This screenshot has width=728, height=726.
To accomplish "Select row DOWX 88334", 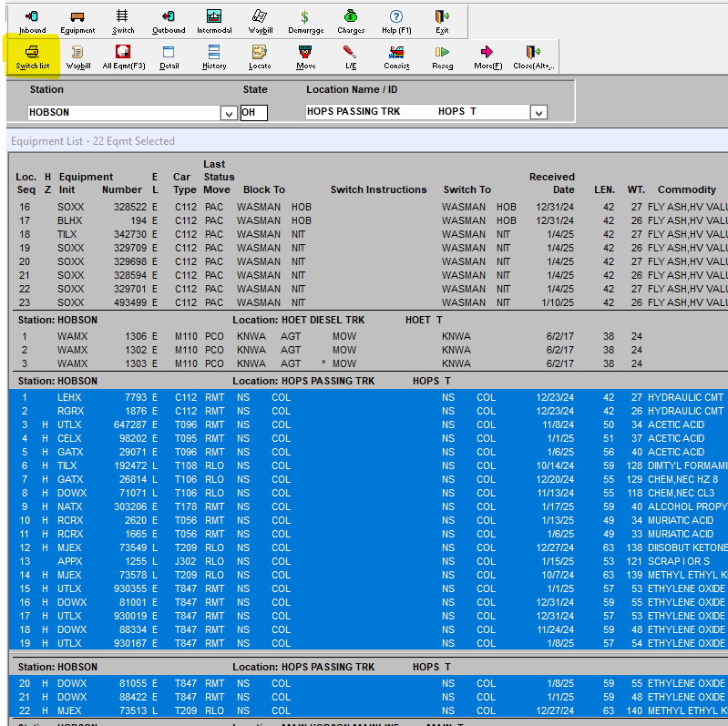I will [x=368, y=630].
